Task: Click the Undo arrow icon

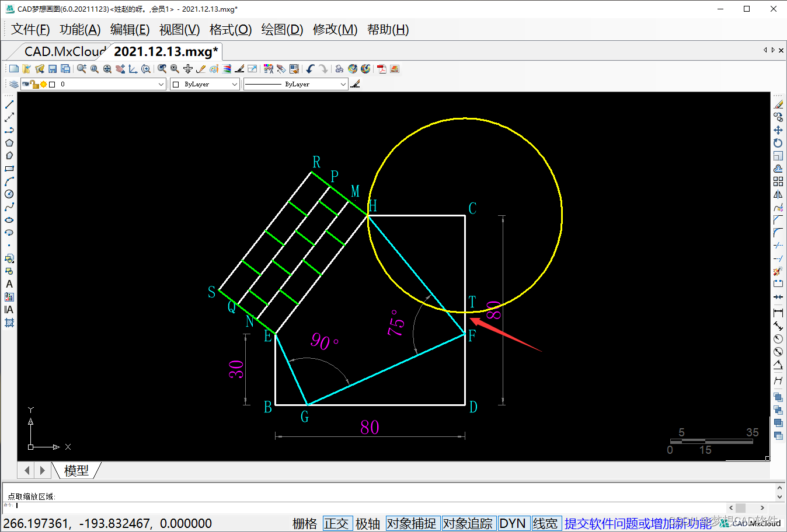Action: click(x=310, y=69)
